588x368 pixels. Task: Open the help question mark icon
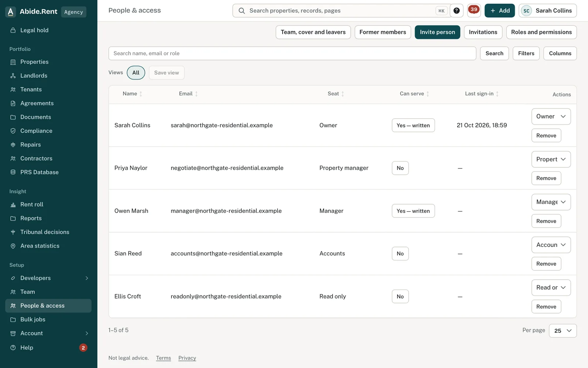(456, 11)
